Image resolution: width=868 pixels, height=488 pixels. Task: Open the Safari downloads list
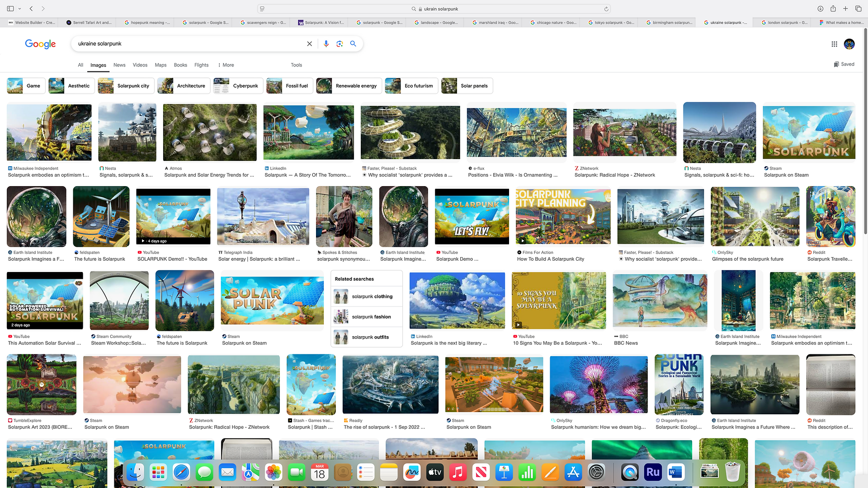tap(820, 9)
